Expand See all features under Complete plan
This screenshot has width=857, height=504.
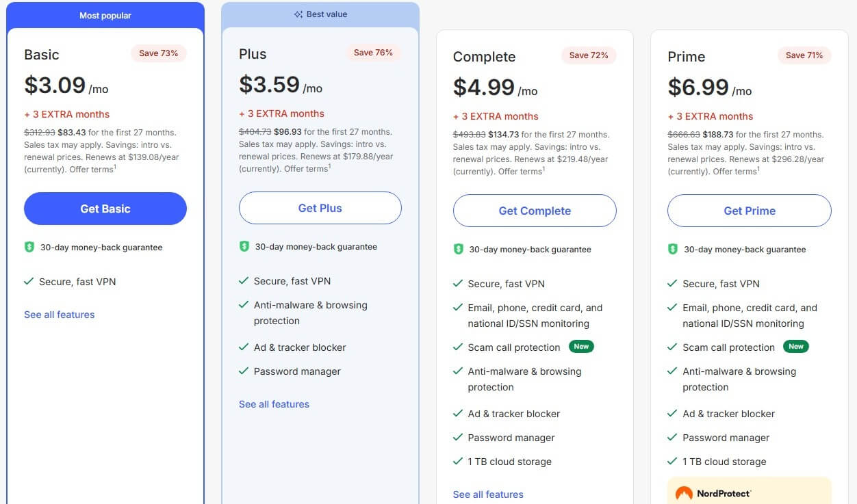click(x=488, y=494)
